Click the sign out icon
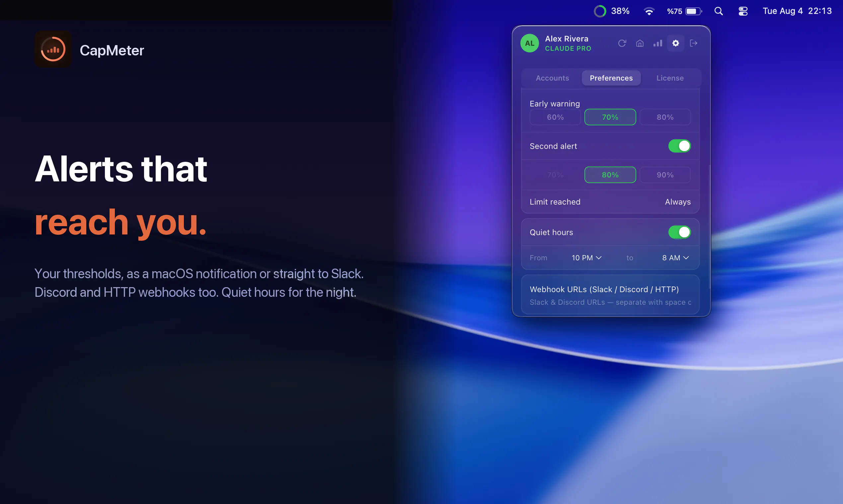Viewport: 843px width, 504px height. (x=693, y=43)
